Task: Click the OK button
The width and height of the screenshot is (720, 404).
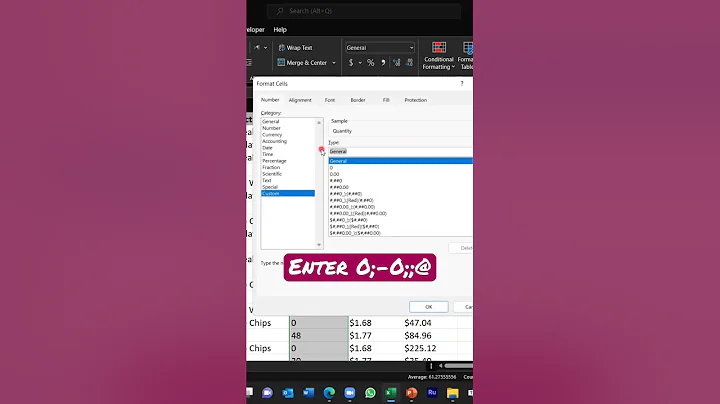Action: [x=428, y=307]
